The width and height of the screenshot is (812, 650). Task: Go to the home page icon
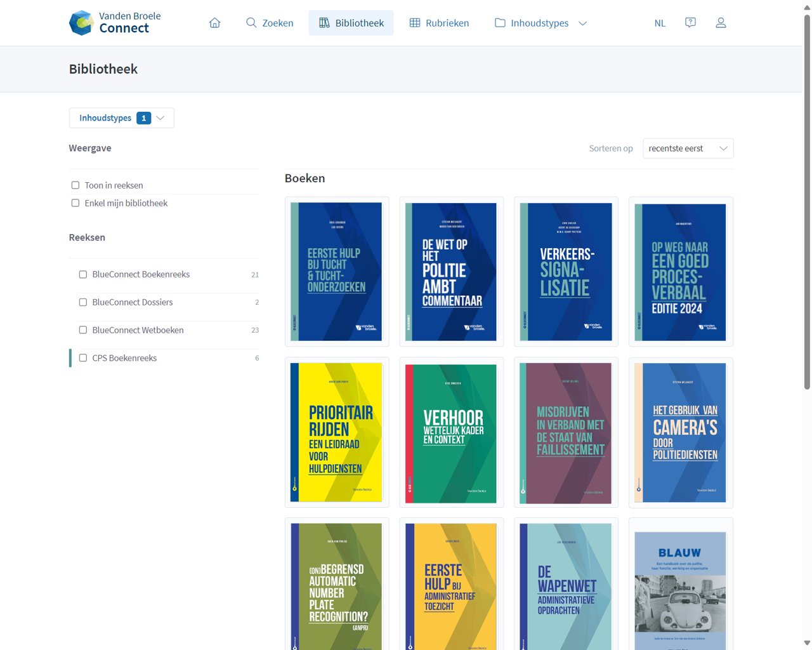[x=214, y=23]
